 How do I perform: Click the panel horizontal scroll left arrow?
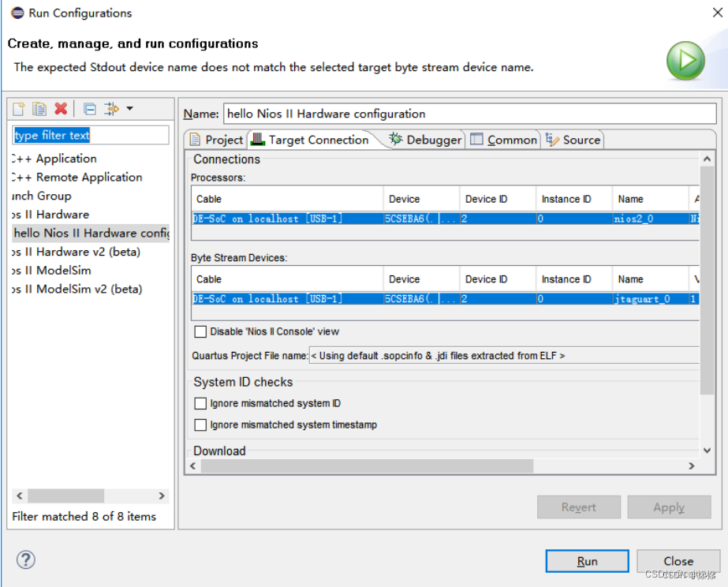tap(193, 465)
